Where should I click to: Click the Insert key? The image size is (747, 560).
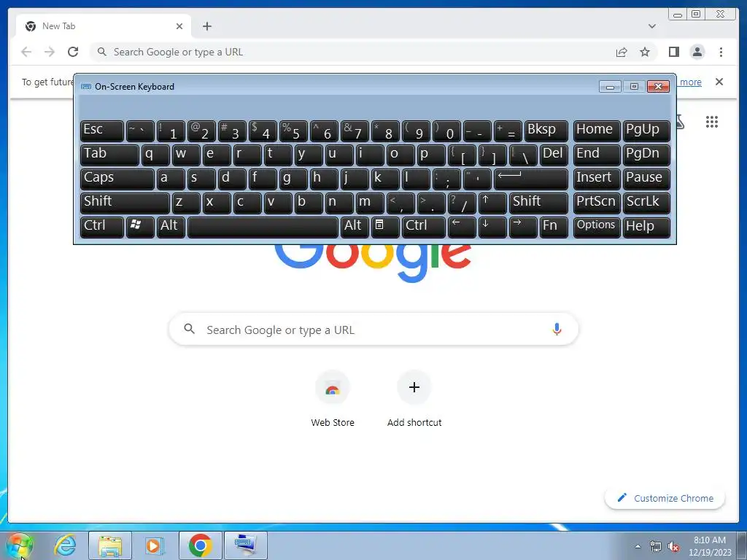[597, 179]
